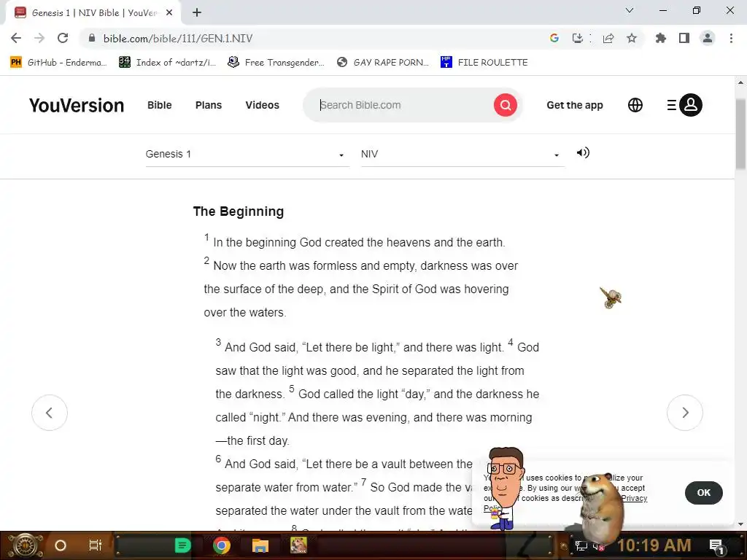Open the hamburger user menu
The height and width of the screenshot is (560, 747).
pos(671,105)
